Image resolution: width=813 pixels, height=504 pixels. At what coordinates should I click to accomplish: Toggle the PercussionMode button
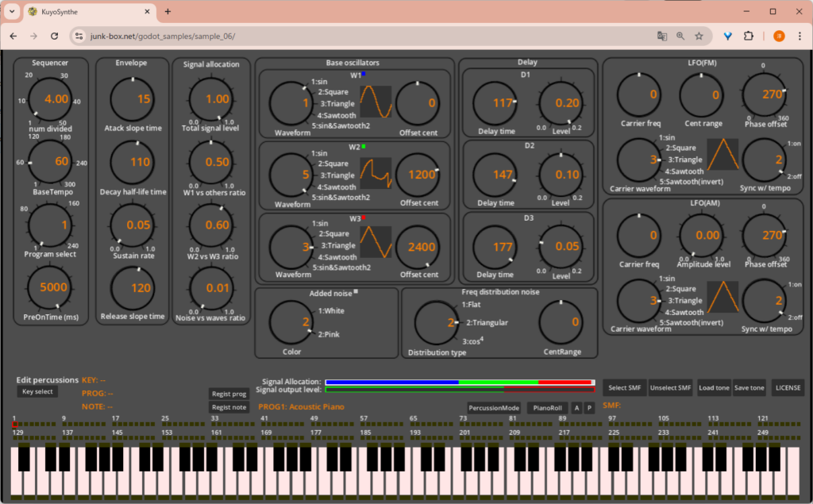(x=494, y=408)
